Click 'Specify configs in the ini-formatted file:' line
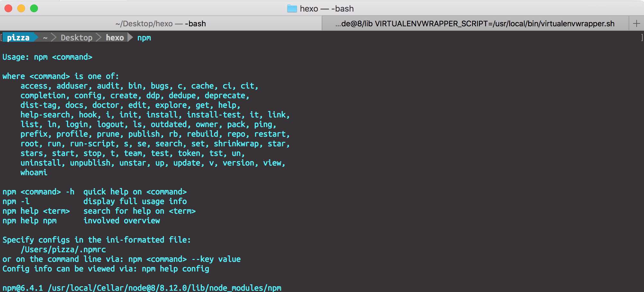644x292 pixels. [x=97, y=240]
